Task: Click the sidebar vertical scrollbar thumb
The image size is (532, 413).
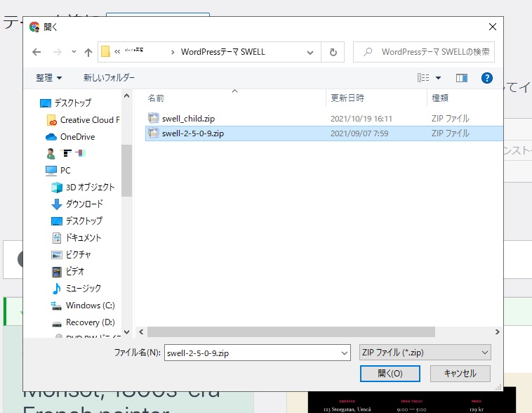Action: (x=126, y=171)
